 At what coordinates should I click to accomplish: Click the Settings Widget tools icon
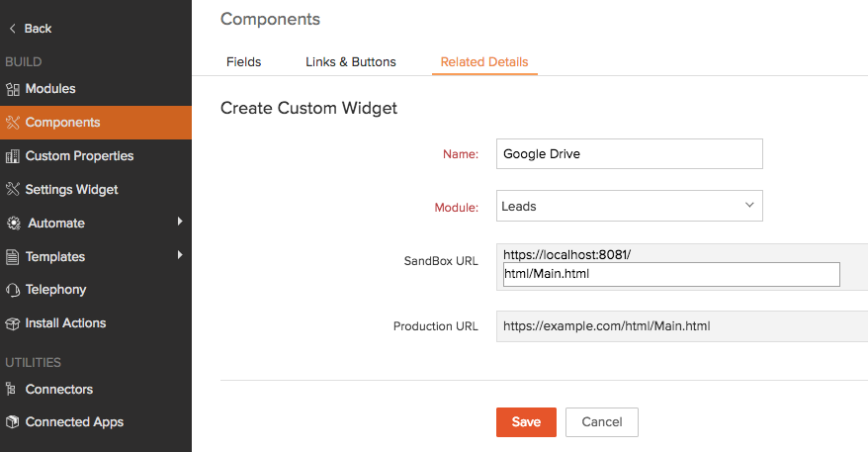[x=13, y=190]
